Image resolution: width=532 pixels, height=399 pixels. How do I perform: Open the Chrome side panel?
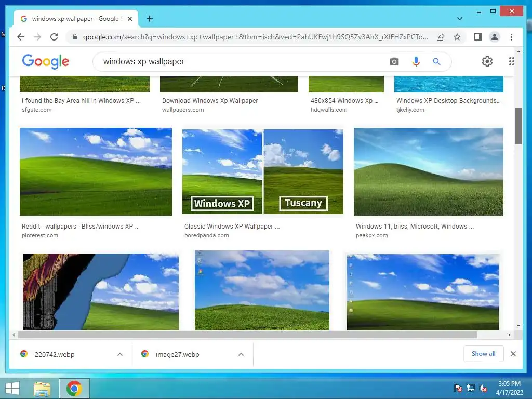[x=478, y=37]
